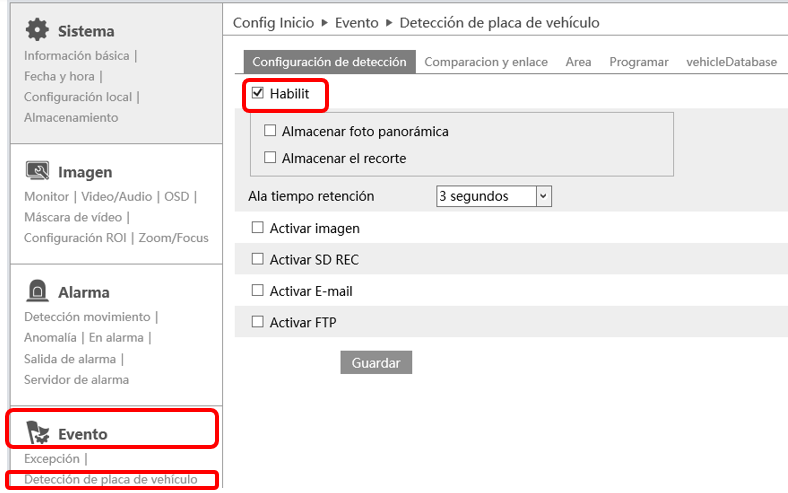Click the Evento flag icon
The image size is (788, 493).
38,433
